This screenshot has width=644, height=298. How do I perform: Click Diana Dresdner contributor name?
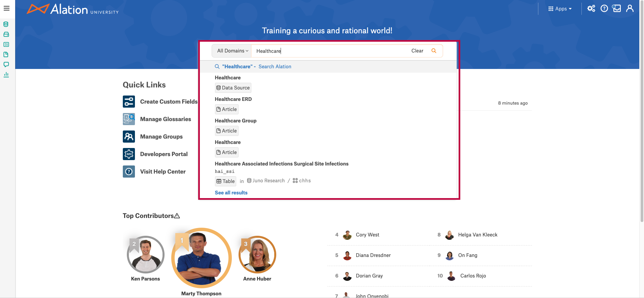(x=373, y=255)
